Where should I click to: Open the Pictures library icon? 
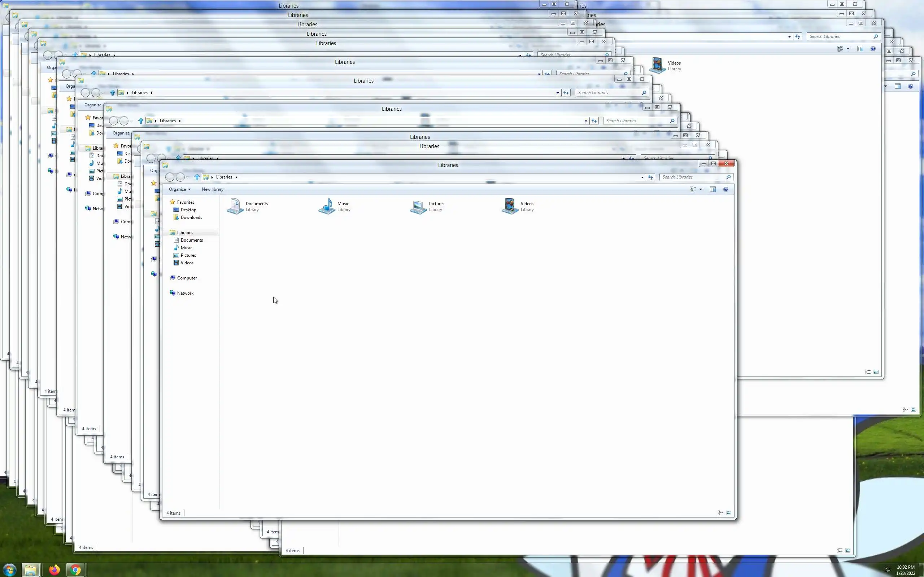tap(418, 206)
